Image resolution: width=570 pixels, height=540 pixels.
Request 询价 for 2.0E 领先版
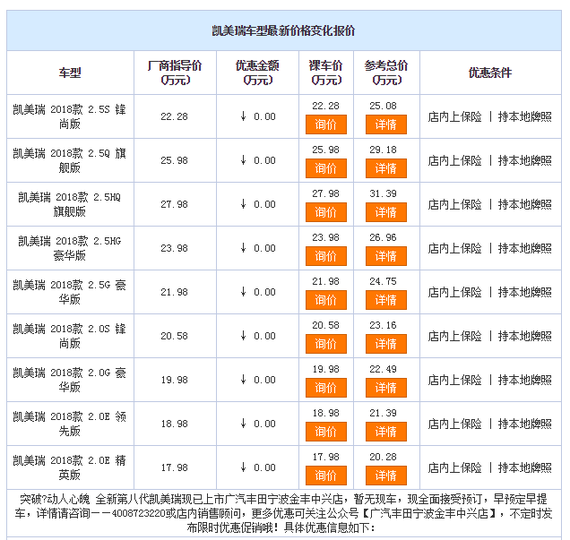(x=326, y=432)
